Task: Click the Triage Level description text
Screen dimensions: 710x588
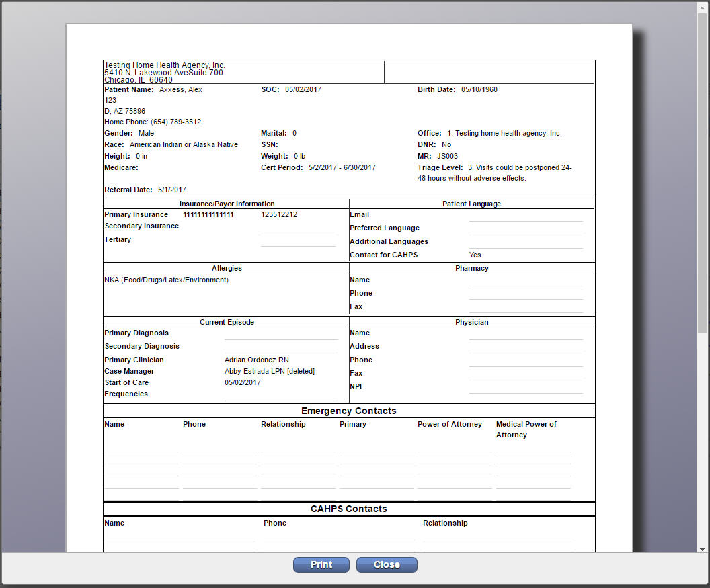Action: coord(494,173)
